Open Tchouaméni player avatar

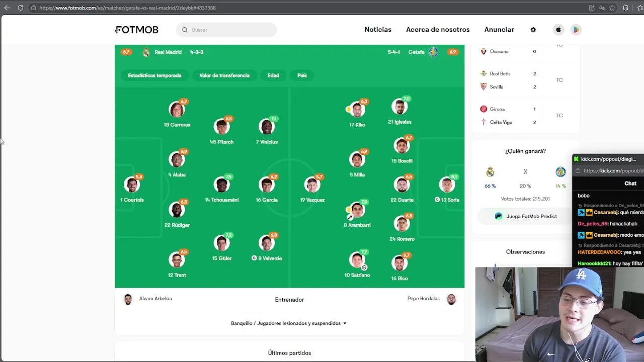(221, 185)
